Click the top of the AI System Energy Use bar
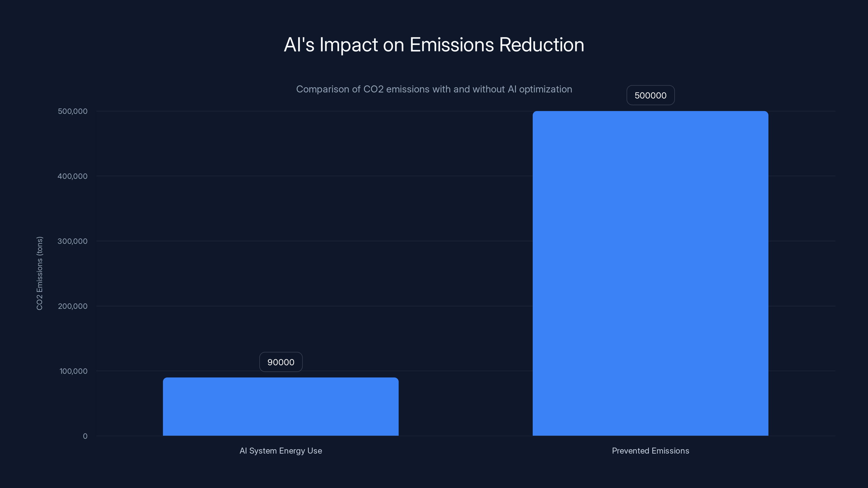This screenshot has width=868, height=488. 281,380
